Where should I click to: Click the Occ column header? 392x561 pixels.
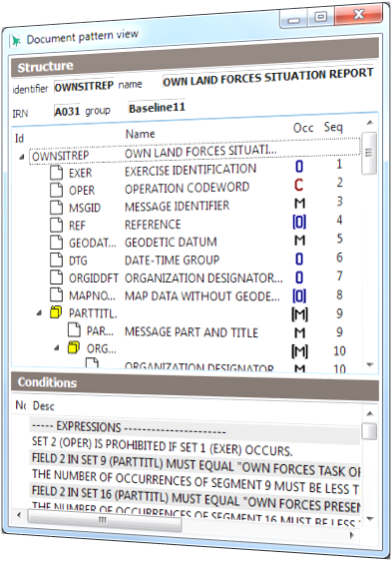click(303, 128)
